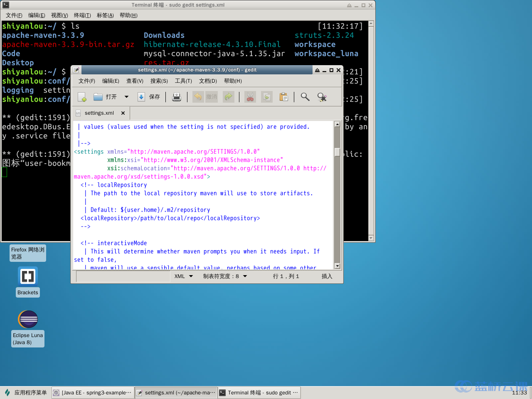This screenshot has height=399, width=532.
Task: Cut the selection with the scissors icon
Action: 250,97
